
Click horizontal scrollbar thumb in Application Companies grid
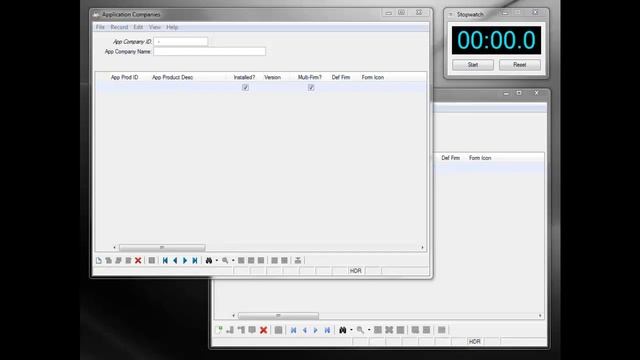tap(162, 247)
